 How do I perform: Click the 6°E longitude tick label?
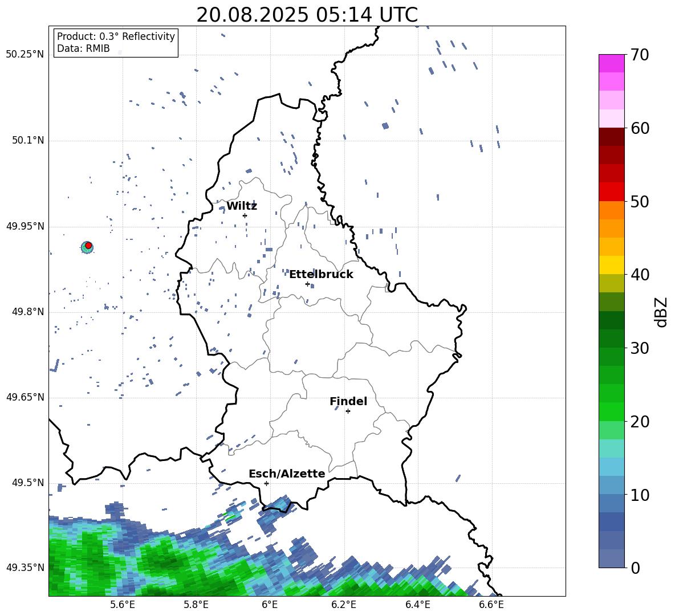click(270, 605)
